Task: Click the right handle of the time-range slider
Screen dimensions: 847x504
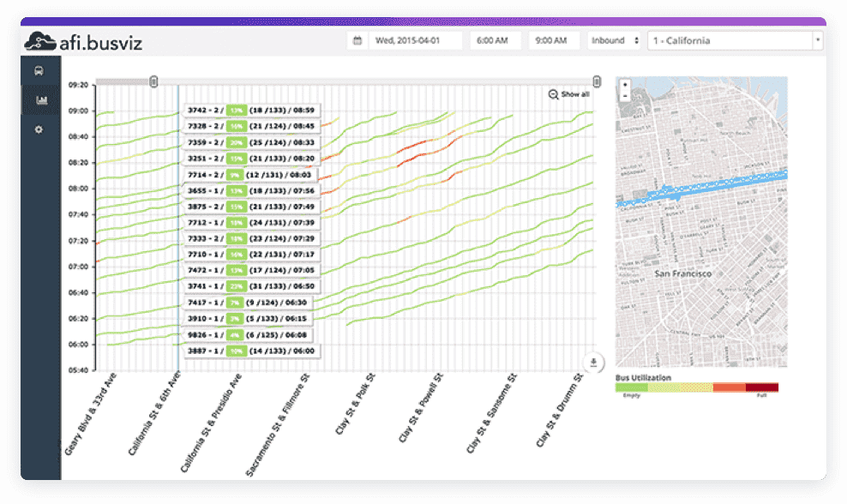Action: click(x=597, y=80)
